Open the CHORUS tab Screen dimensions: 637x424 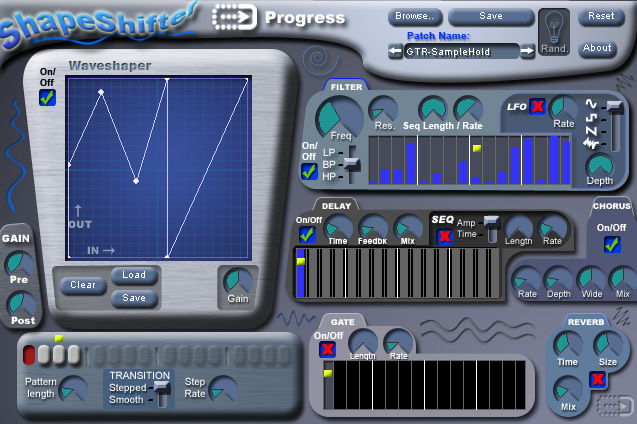coord(612,206)
